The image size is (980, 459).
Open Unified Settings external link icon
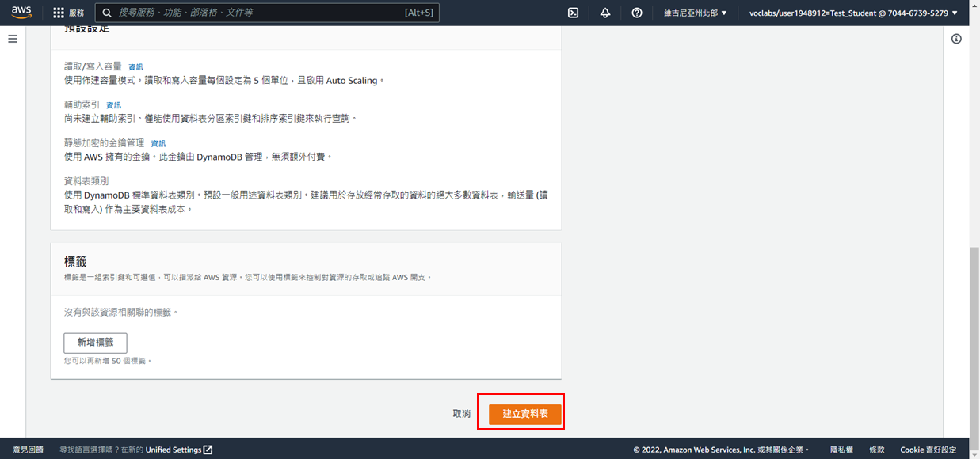[208, 450]
